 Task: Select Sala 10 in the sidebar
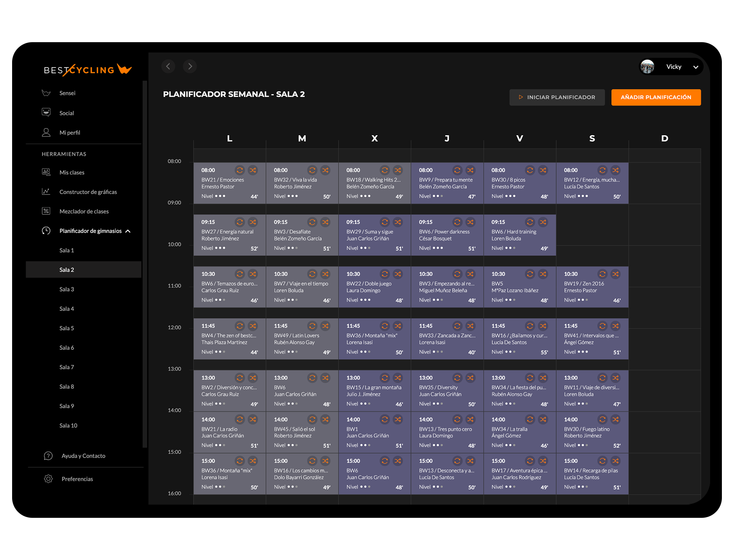click(68, 425)
